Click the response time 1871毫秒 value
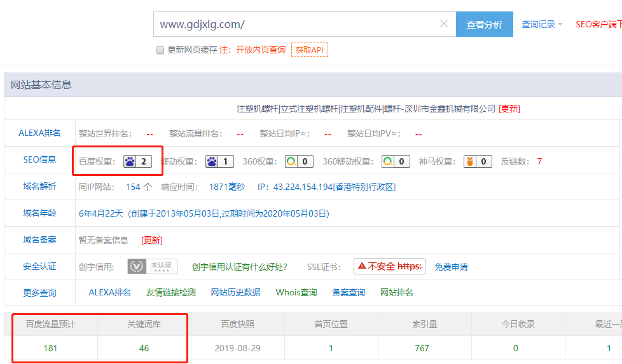The height and width of the screenshot is (364, 622). tap(227, 187)
